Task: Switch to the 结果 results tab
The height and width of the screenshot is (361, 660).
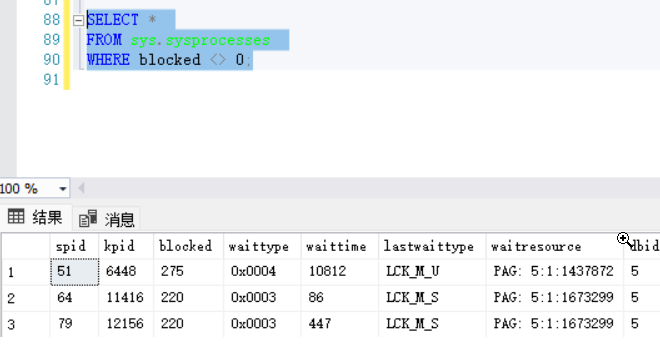Action: (35, 218)
